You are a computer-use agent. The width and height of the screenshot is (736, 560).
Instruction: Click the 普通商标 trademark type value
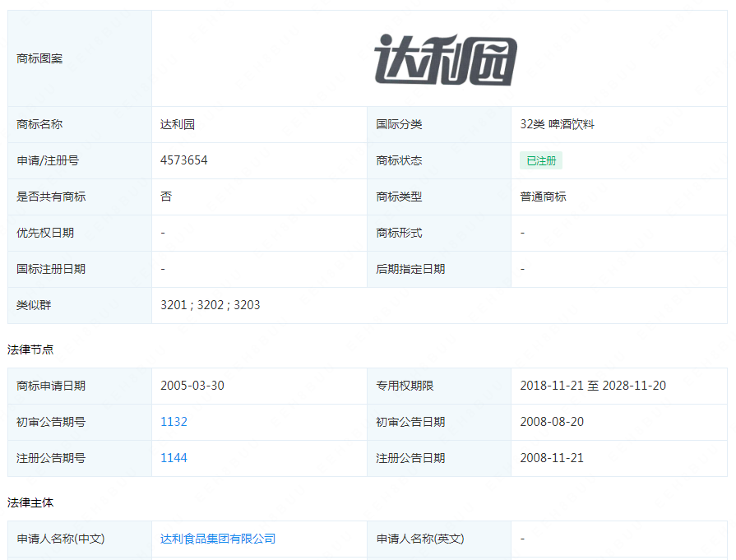543,197
